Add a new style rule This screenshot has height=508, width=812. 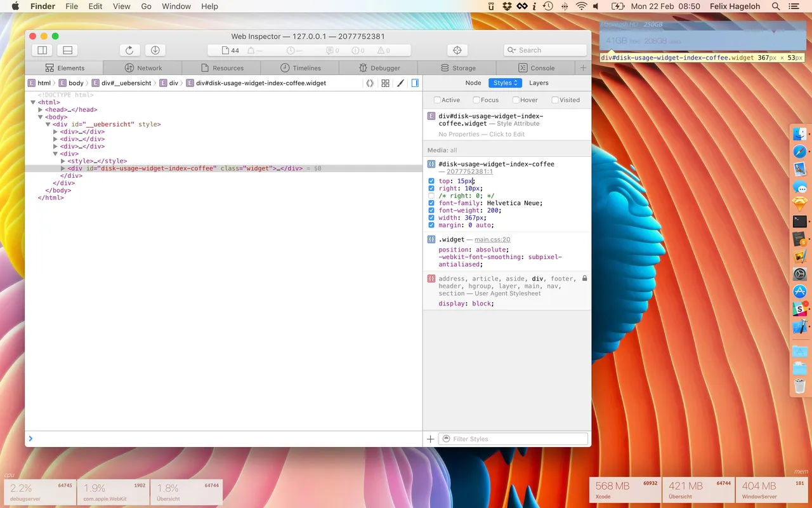click(x=430, y=439)
